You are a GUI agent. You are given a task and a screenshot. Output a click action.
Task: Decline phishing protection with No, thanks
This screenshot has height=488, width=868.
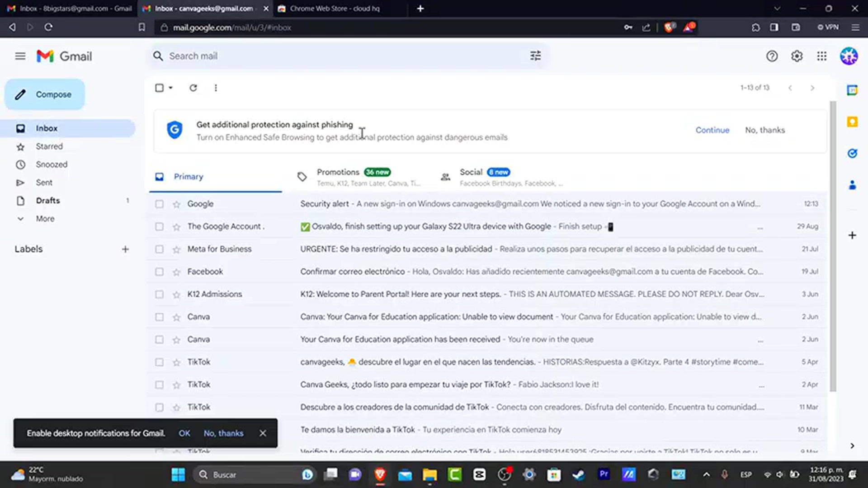765,130
